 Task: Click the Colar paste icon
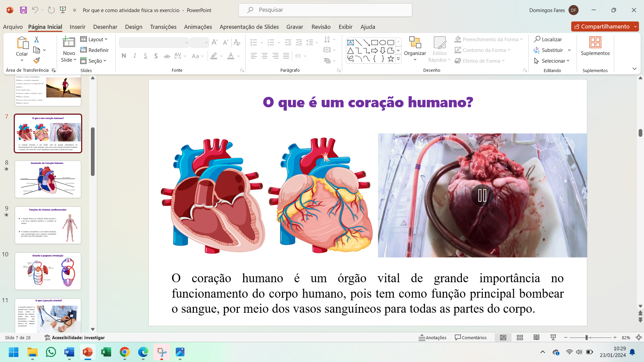[x=22, y=43]
